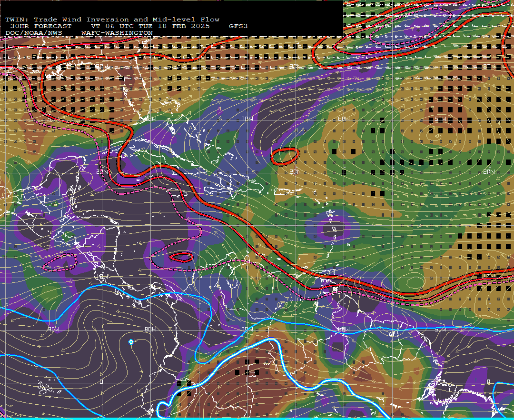Click the 20N label near the Yucatan Channel
The width and height of the screenshot is (514, 420).
coord(102,171)
